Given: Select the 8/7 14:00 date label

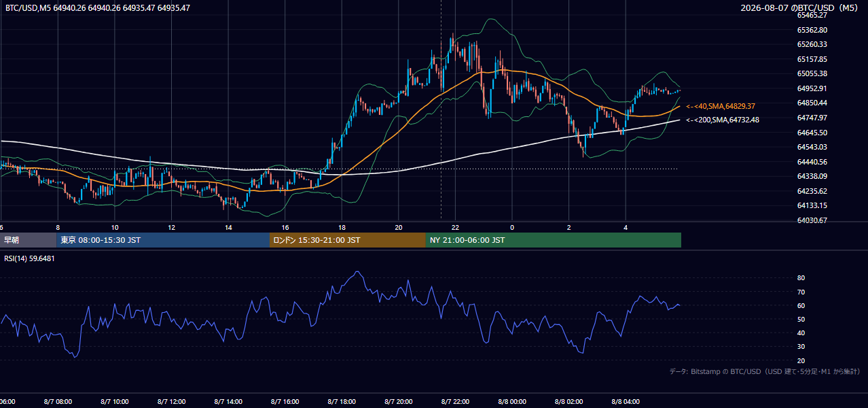Looking at the screenshot, I should tap(229, 402).
